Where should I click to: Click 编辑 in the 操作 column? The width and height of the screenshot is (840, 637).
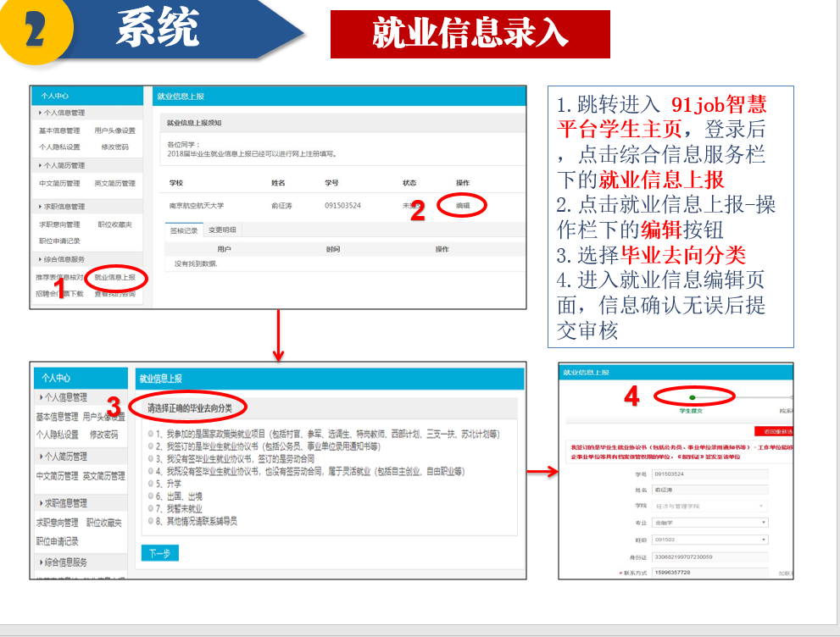[462, 206]
